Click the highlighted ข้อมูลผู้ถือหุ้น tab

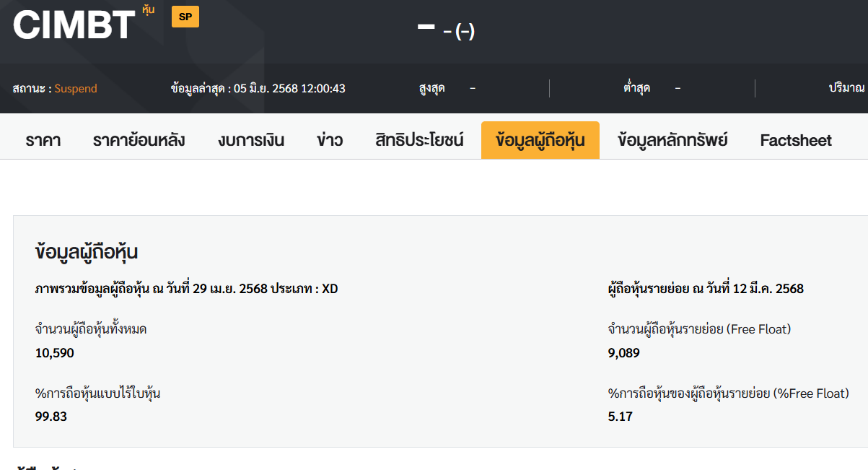click(540, 140)
